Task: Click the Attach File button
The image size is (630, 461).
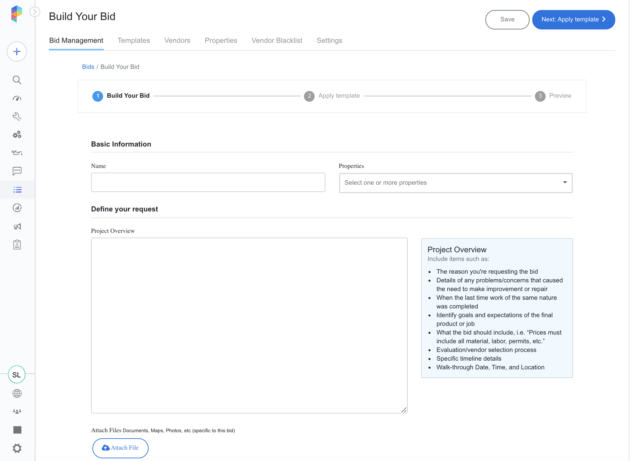Action: pos(120,448)
